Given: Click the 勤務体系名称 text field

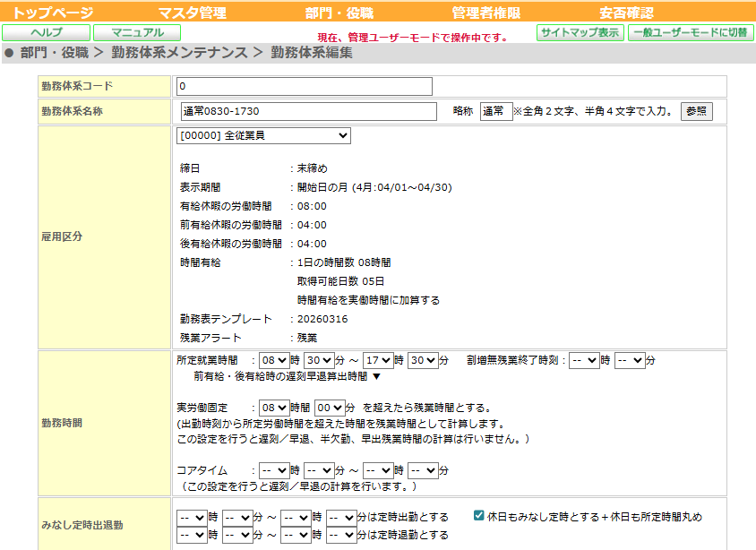Looking at the screenshot, I should click(x=310, y=111).
